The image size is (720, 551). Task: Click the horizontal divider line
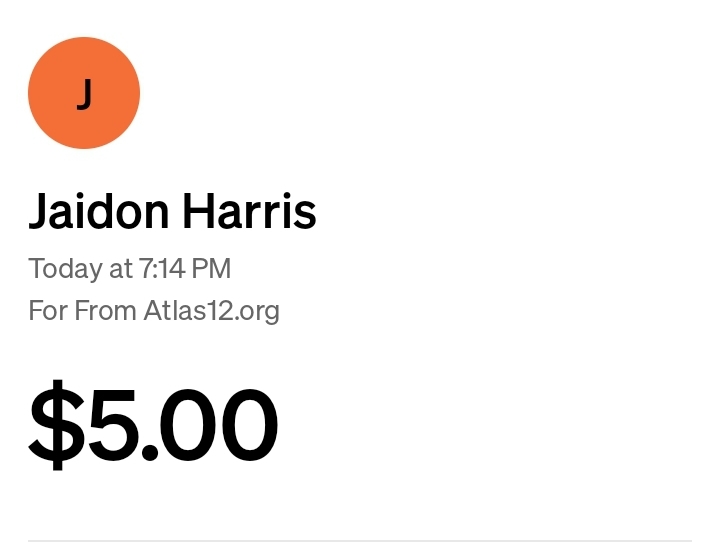360,541
